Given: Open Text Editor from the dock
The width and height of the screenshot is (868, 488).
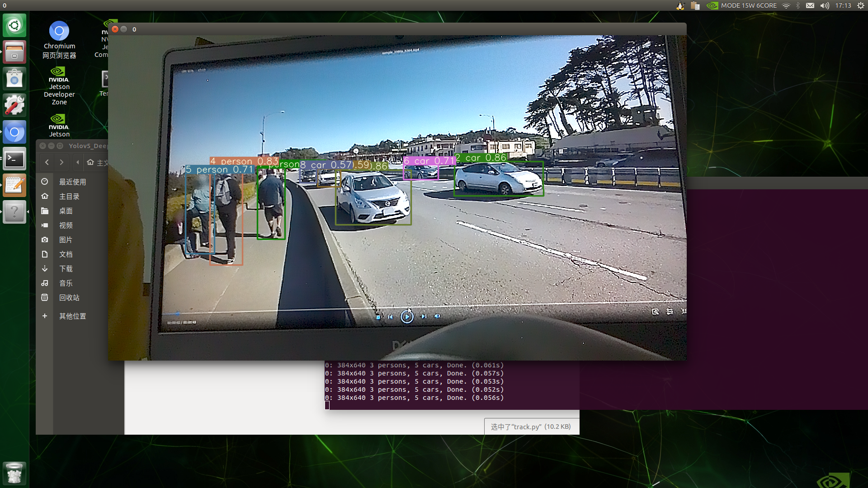Looking at the screenshot, I should (x=14, y=185).
